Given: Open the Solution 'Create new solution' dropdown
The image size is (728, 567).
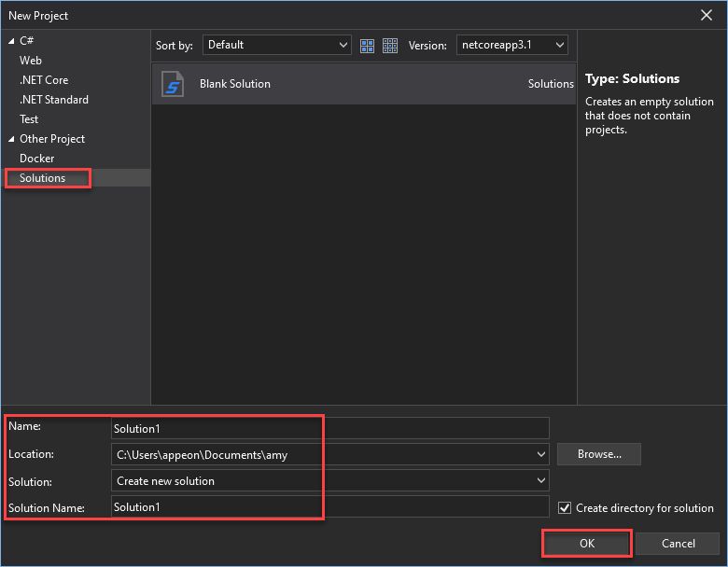Looking at the screenshot, I should (x=330, y=480).
